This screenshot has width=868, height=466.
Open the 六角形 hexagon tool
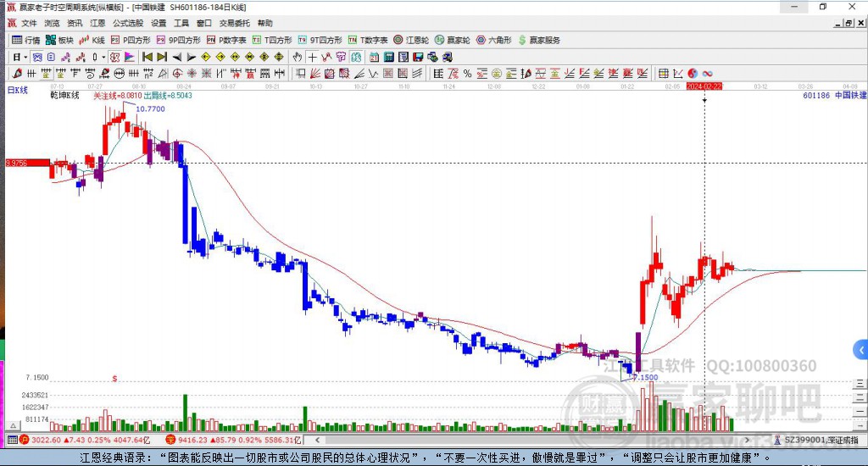pos(494,40)
